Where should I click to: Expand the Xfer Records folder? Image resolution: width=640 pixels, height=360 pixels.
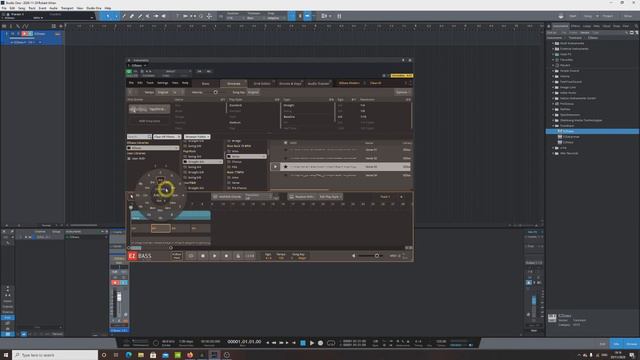click(x=553, y=153)
